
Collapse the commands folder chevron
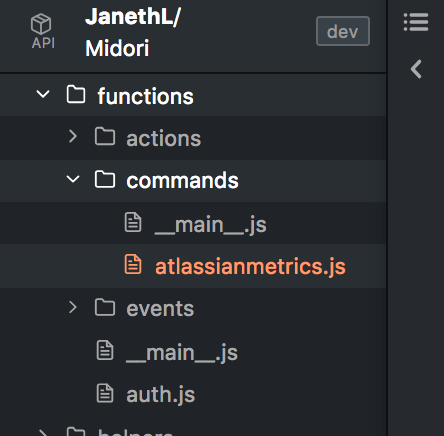(x=73, y=179)
